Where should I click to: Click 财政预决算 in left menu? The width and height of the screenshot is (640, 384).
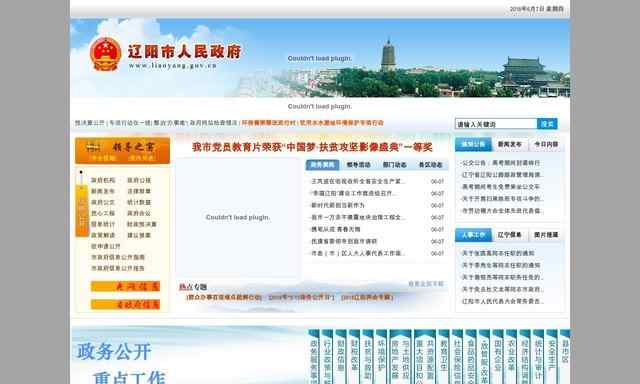142,224
